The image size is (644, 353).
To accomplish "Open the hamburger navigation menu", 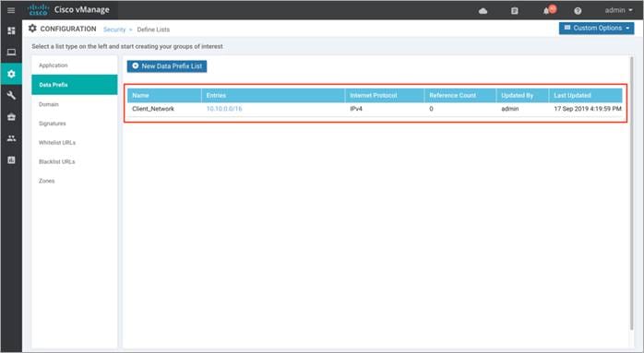I will pyautogui.click(x=11, y=10).
